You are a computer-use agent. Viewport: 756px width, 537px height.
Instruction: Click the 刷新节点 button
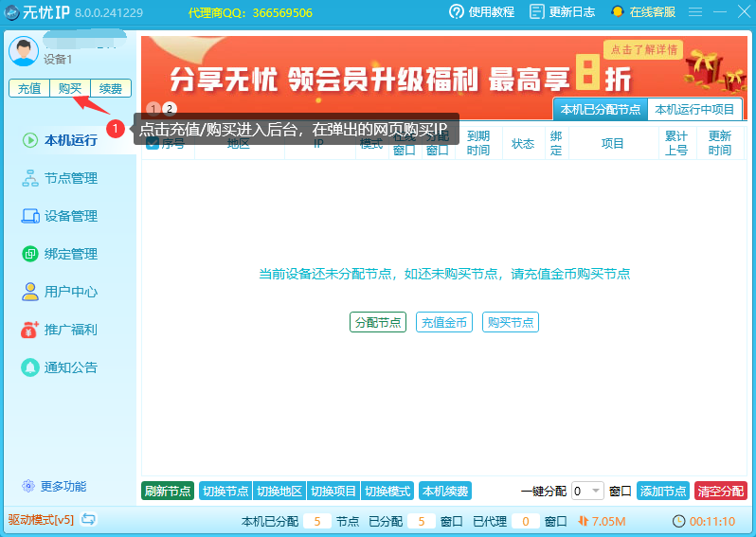[x=168, y=492]
